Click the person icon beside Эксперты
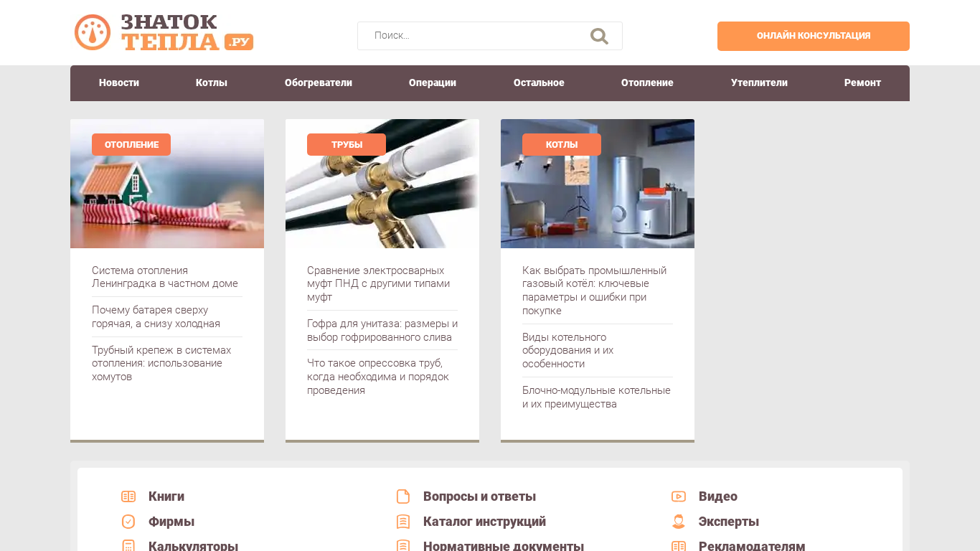The height and width of the screenshot is (551, 980). pyautogui.click(x=679, y=522)
